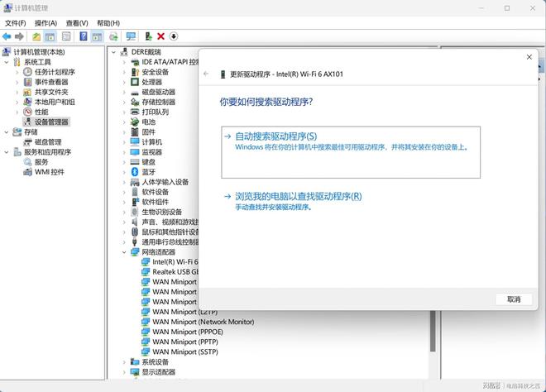Expand the System devices (系统设备) category
The image size is (546, 392).
point(124,362)
